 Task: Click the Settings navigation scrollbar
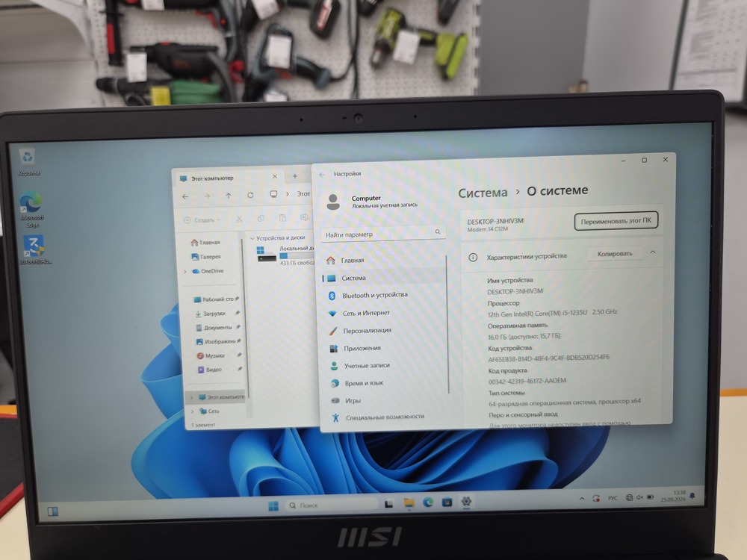(447, 324)
